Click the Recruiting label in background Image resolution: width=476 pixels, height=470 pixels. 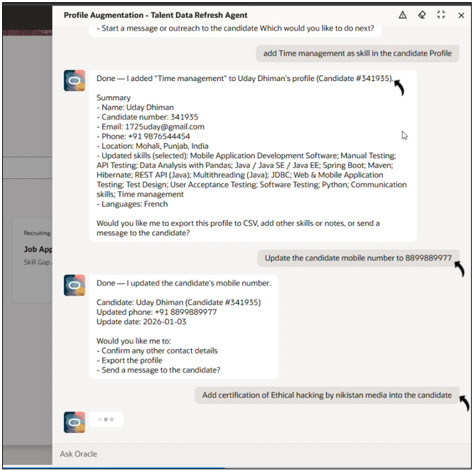coord(37,233)
